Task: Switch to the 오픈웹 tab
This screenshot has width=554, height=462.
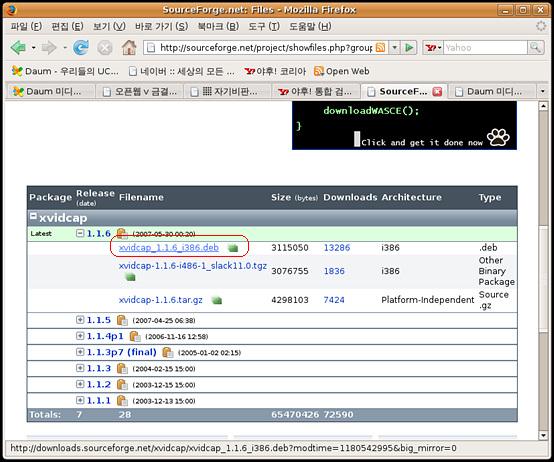Action: 139,92
